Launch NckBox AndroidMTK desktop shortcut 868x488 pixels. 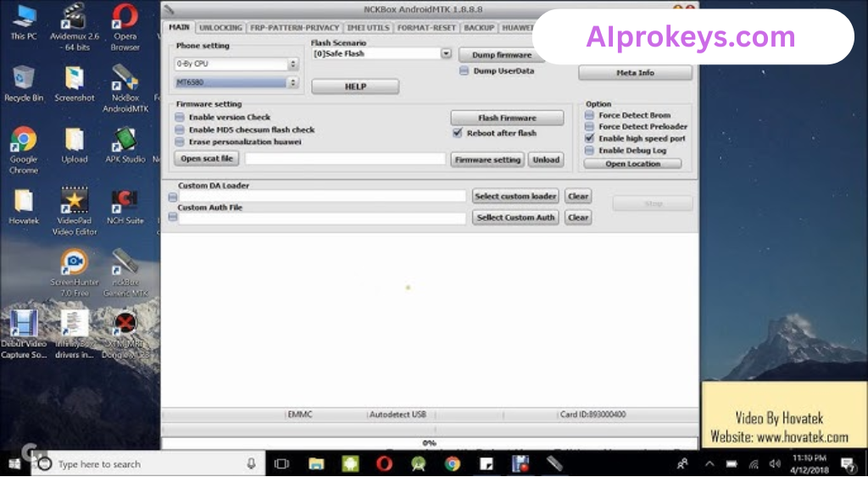point(125,88)
